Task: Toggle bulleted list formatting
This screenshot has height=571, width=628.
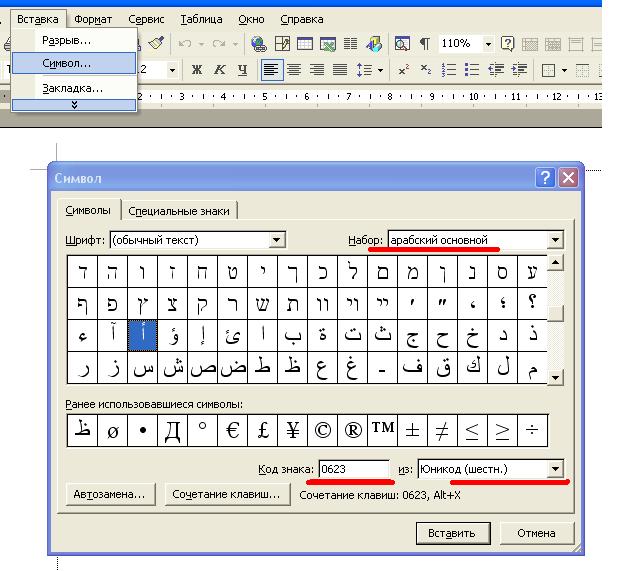Action: pos(472,70)
